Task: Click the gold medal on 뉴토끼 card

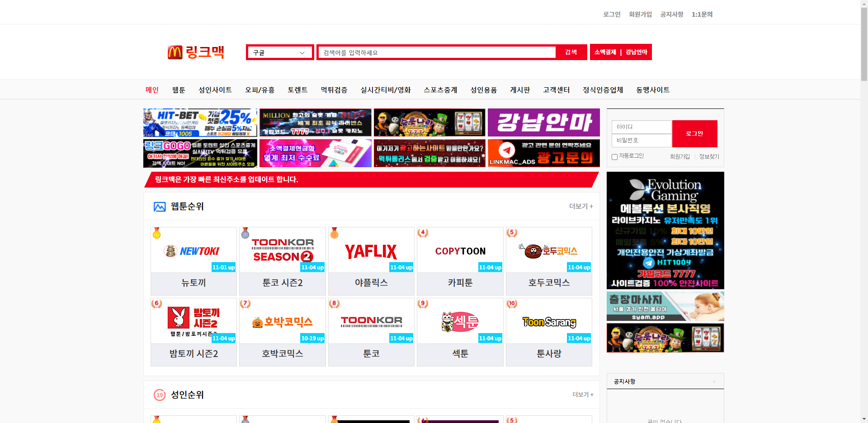Action: point(156,233)
